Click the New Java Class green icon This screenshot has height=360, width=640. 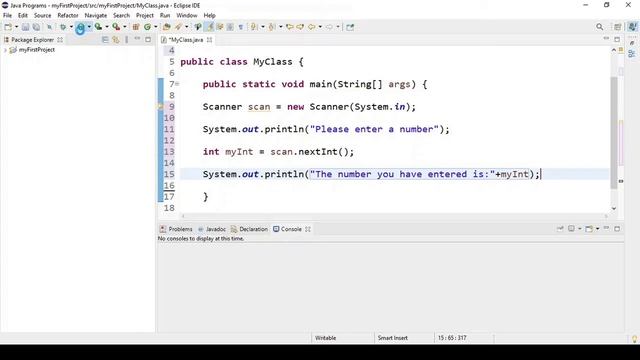click(147, 27)
